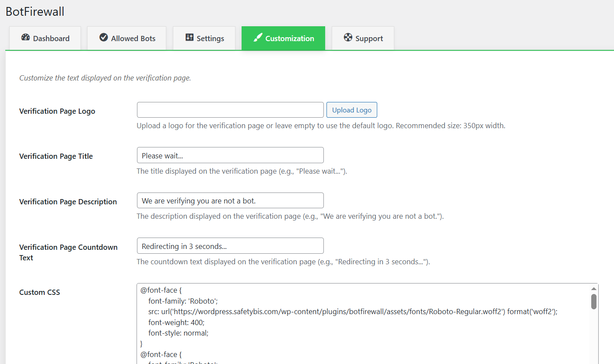This screenshot has height=364, width=614.
Task: Select the active Customization tab
Action: 283,38
